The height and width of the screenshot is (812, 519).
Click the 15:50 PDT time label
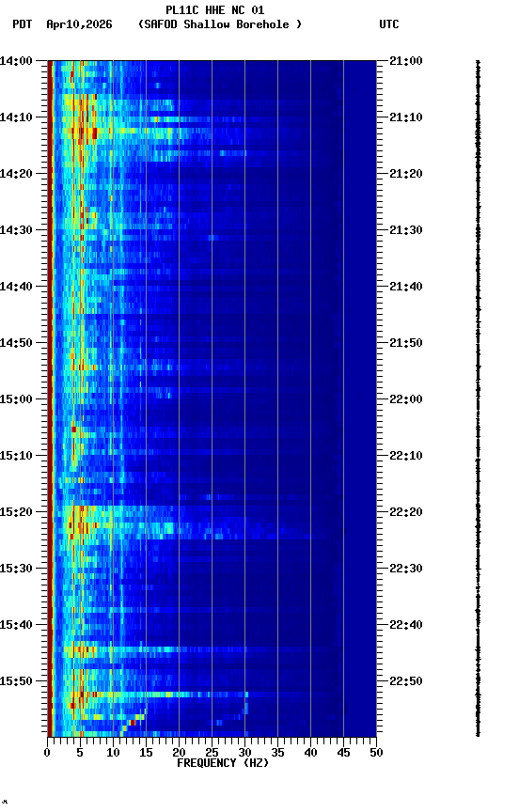pos(16,682)
